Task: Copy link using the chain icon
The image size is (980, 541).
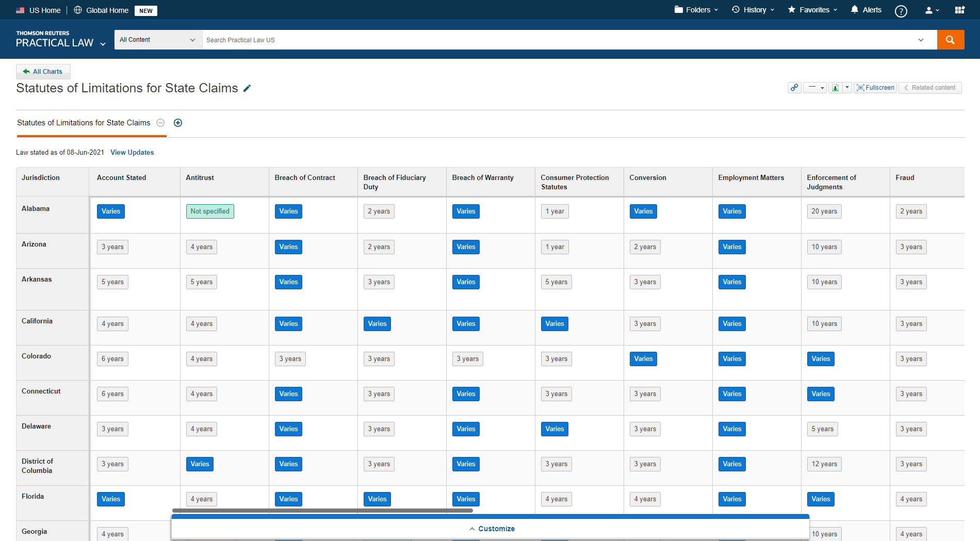Action: [x=794, y=88]
